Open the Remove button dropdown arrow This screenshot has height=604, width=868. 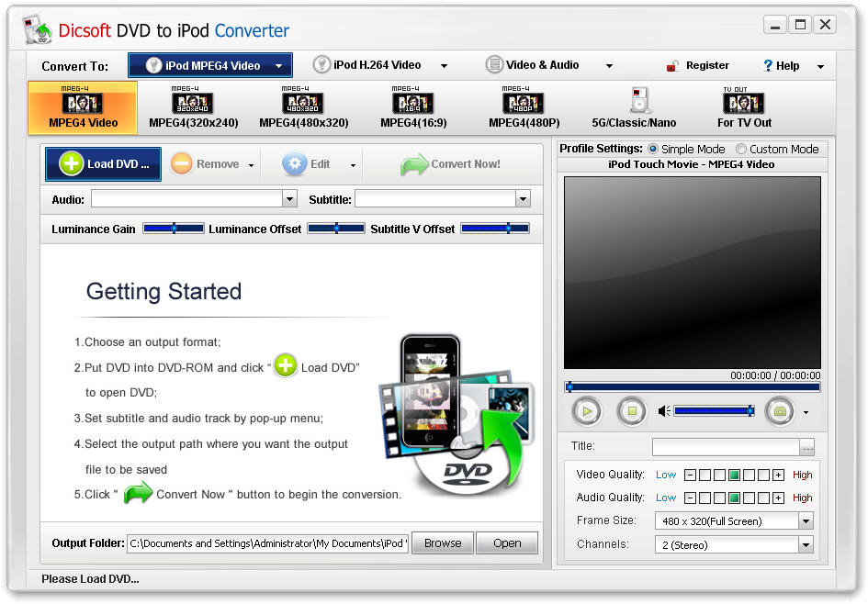(252, 165)
